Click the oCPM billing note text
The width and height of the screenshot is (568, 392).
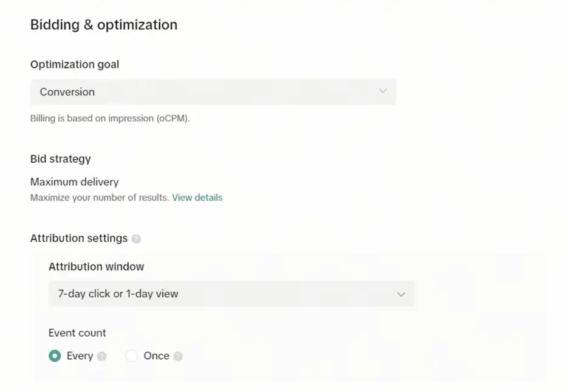click(109, 118)
